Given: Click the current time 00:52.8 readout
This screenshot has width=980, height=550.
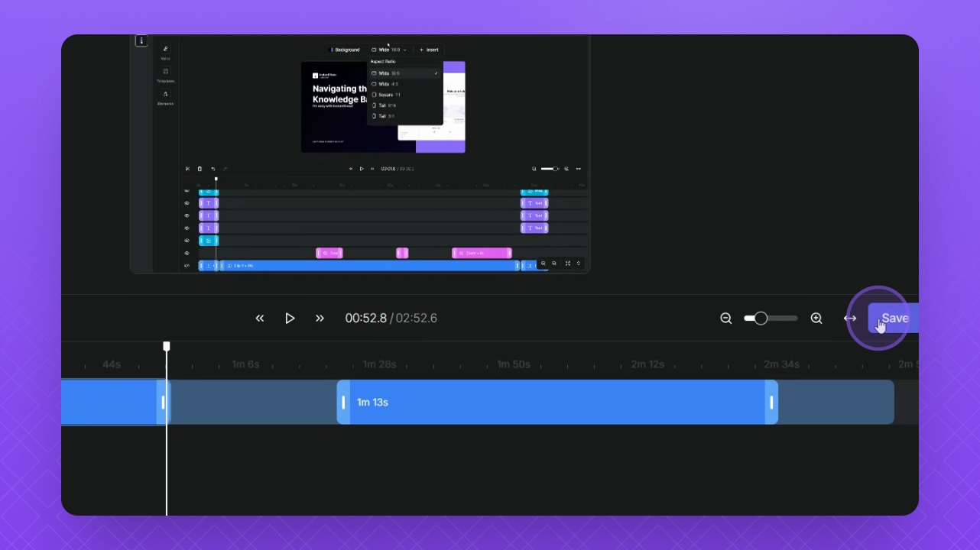Looking at the screenshot, I should click(x=365, y=319).
